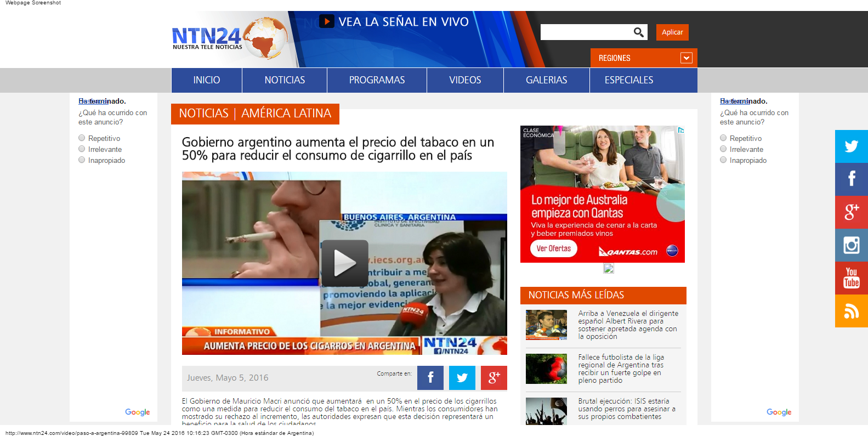868x436 pixels.
Task: Open AMÉRICA LATINA section link
Action: (286, 113)
